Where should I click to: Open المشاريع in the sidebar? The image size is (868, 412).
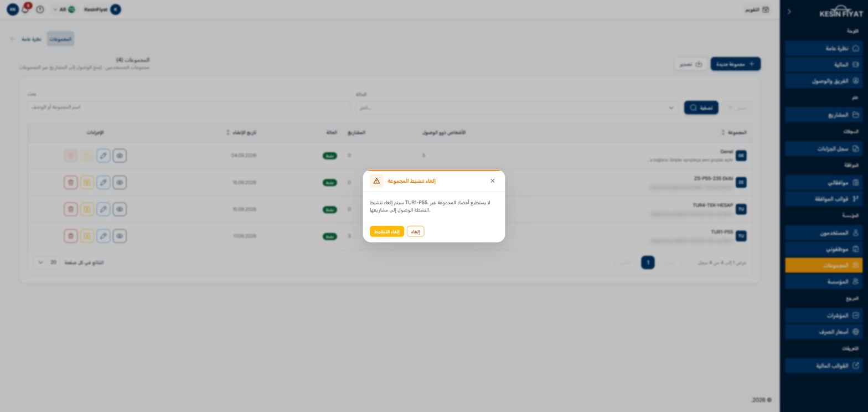824,115
